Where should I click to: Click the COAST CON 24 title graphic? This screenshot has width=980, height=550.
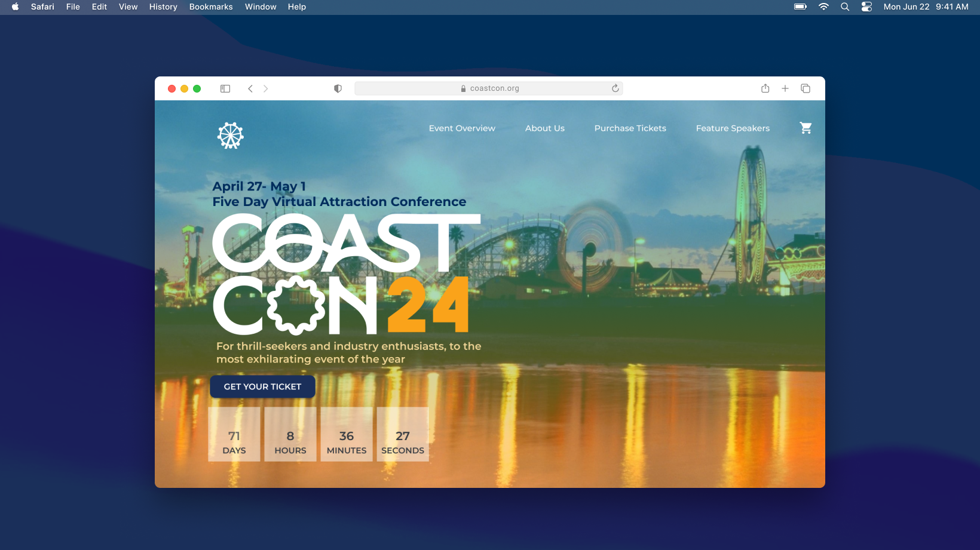point(347,274)
